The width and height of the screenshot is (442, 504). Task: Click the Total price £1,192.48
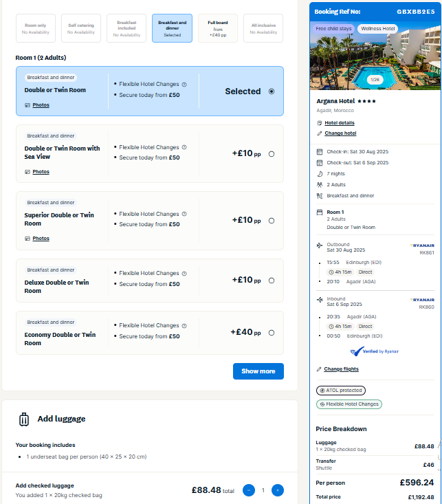click(421, 497)
